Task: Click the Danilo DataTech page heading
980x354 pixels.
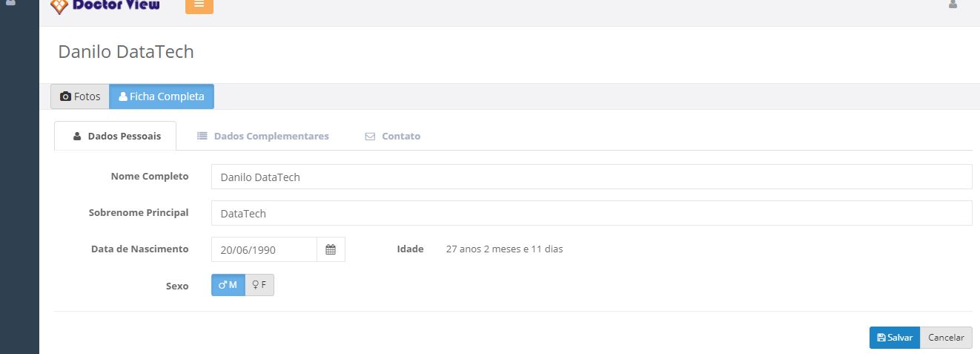Action: pos(126,52)
